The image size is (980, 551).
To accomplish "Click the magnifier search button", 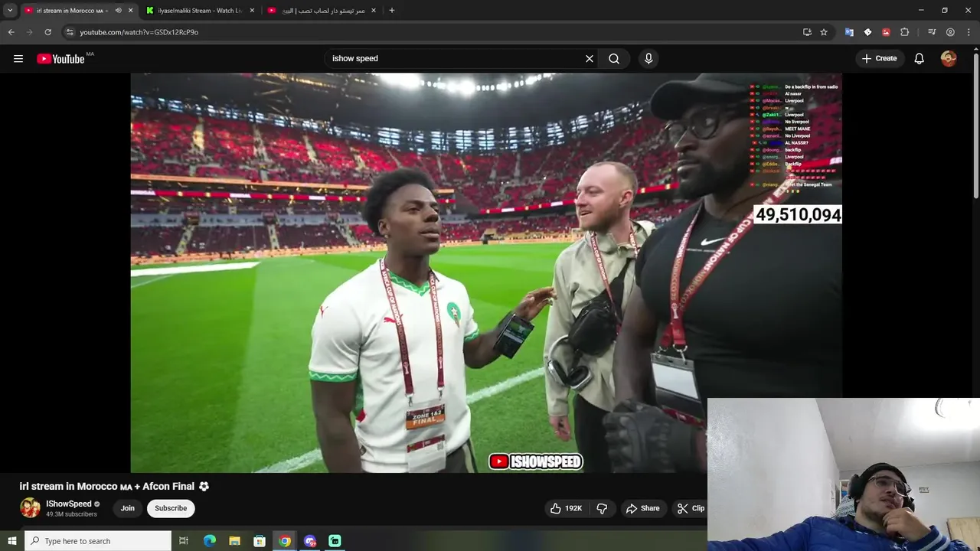I will (614, 58).
